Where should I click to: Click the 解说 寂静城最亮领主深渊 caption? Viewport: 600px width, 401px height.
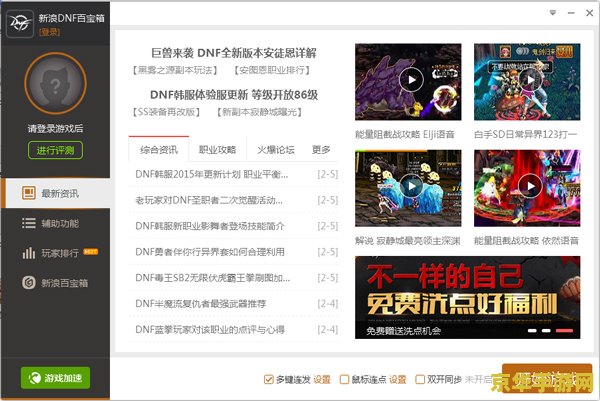tap(408, 241)
